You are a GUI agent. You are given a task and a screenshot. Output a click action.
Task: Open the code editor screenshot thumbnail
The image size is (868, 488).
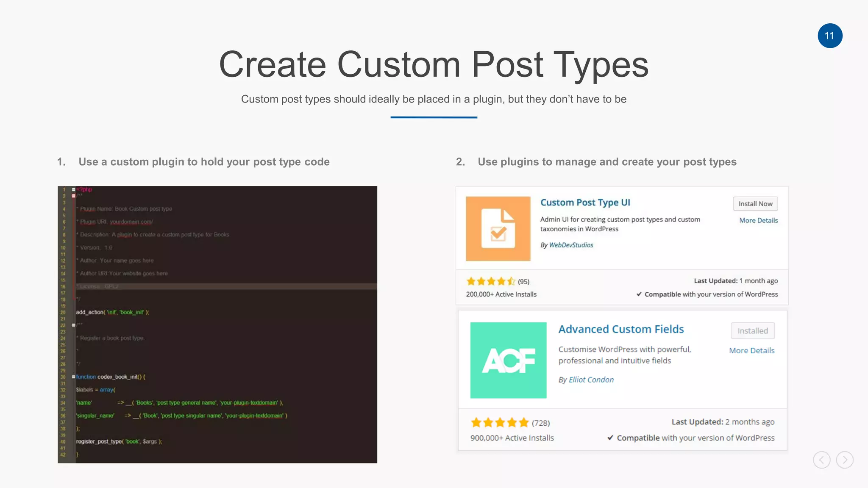coord(217,324)
